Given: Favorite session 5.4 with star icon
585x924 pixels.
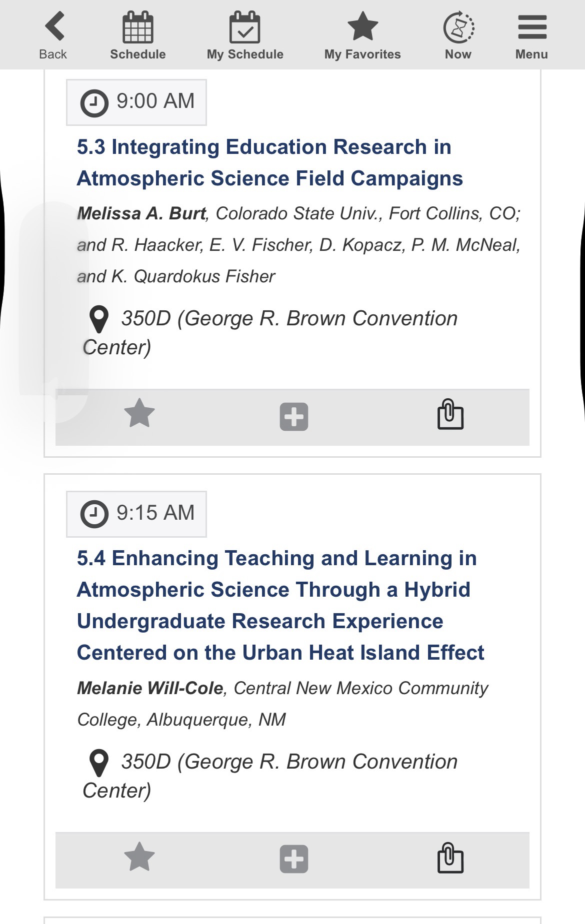Looking at the screenshot, I should point(139,857).
